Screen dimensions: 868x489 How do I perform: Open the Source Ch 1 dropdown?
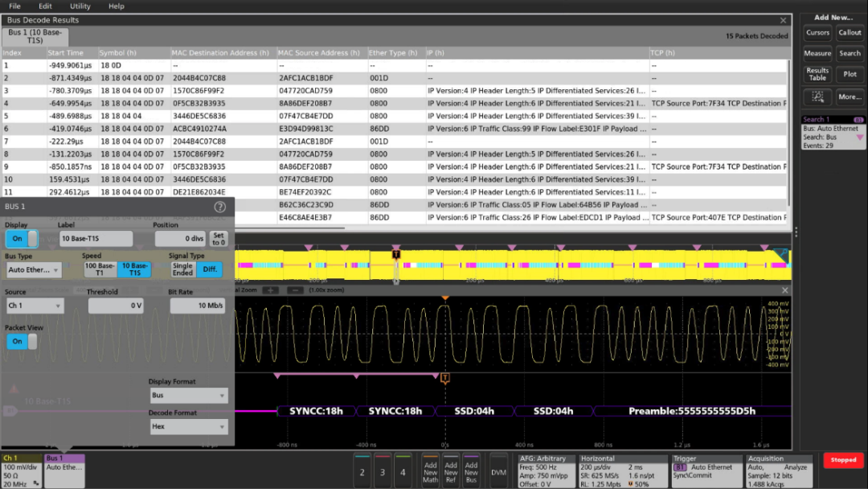pyautogui.click(x=35, y=306)
